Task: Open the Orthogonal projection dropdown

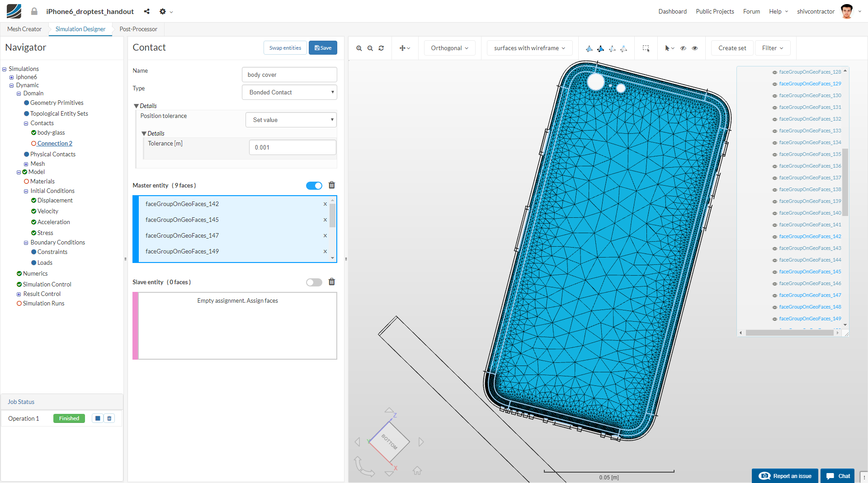Action: tap(449, 48)
